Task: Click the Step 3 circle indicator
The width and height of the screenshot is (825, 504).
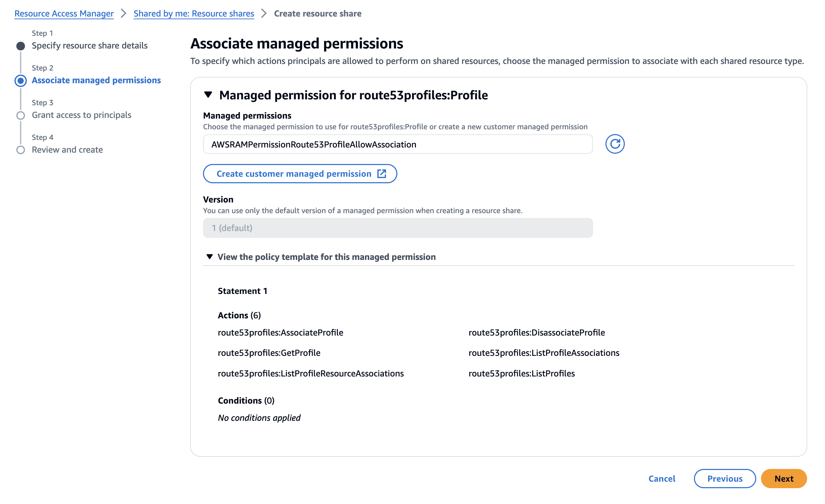Action: click(x=21, y=116)
